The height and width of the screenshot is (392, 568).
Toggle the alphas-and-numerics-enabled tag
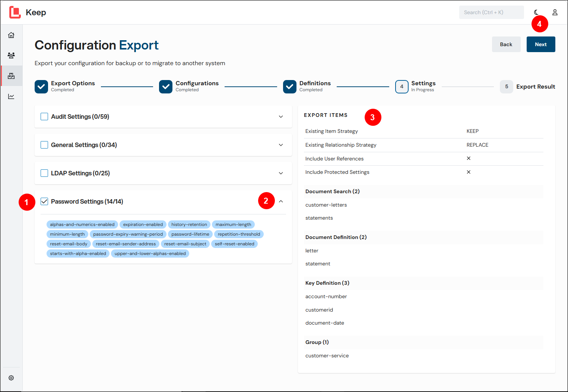pyautogui.click(x=82, y=224)
